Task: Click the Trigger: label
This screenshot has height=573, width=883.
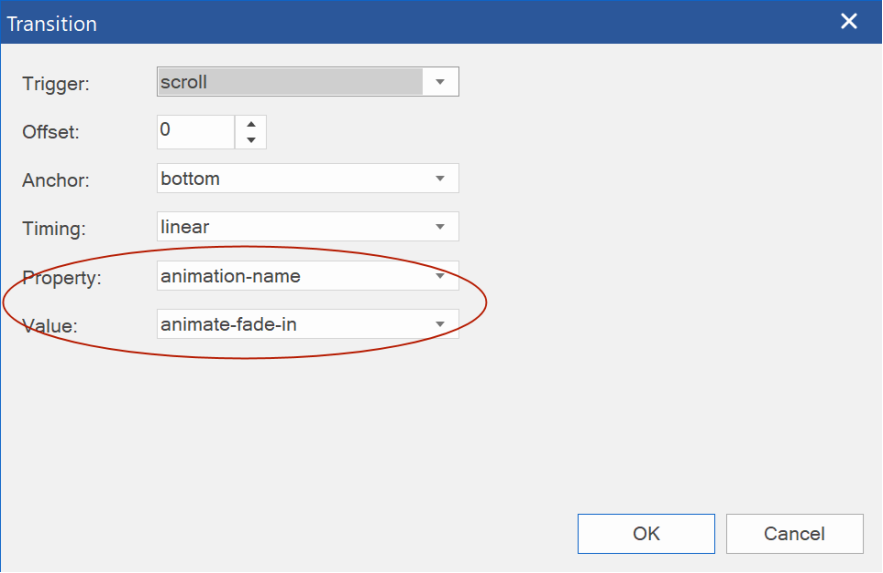Action: click(56, 84)
